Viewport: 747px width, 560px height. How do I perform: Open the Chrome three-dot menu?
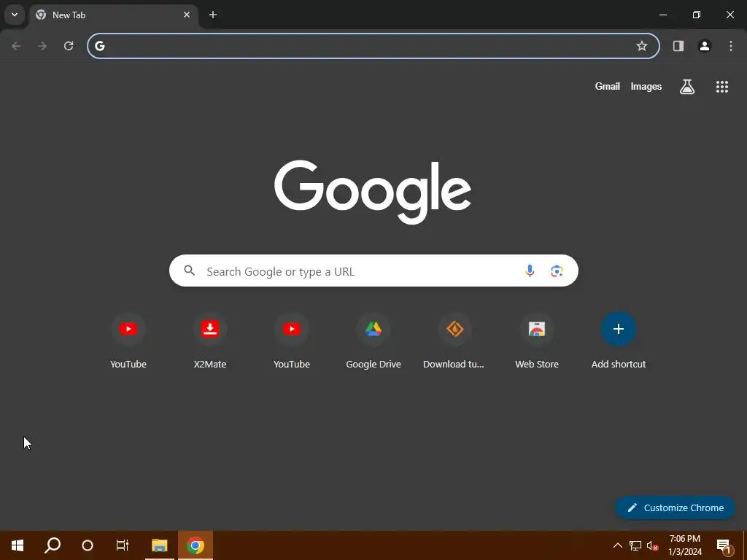coord(731,46)
